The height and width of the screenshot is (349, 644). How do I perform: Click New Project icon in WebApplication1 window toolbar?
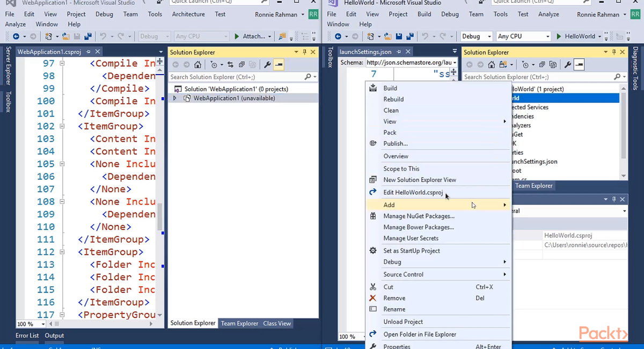(49, 37)
